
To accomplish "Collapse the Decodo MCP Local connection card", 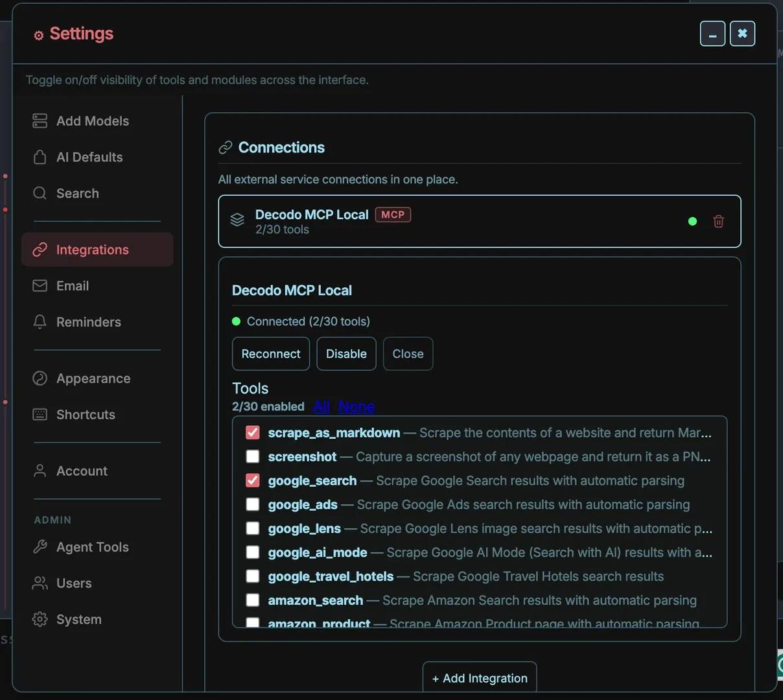I will [x=480, y=221].
